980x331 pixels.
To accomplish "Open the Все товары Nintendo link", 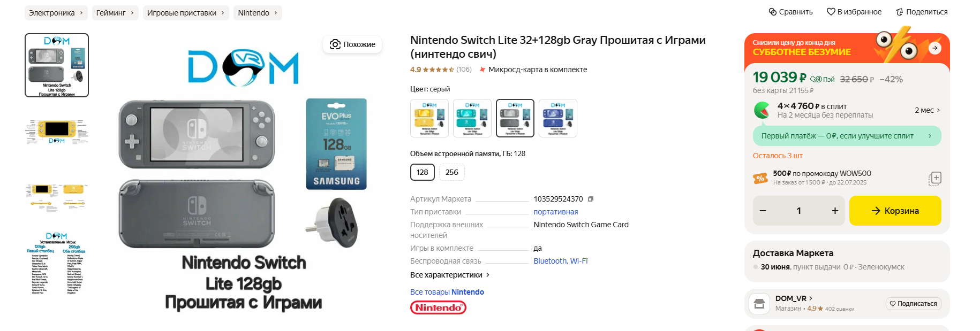I will click(447, 292).
